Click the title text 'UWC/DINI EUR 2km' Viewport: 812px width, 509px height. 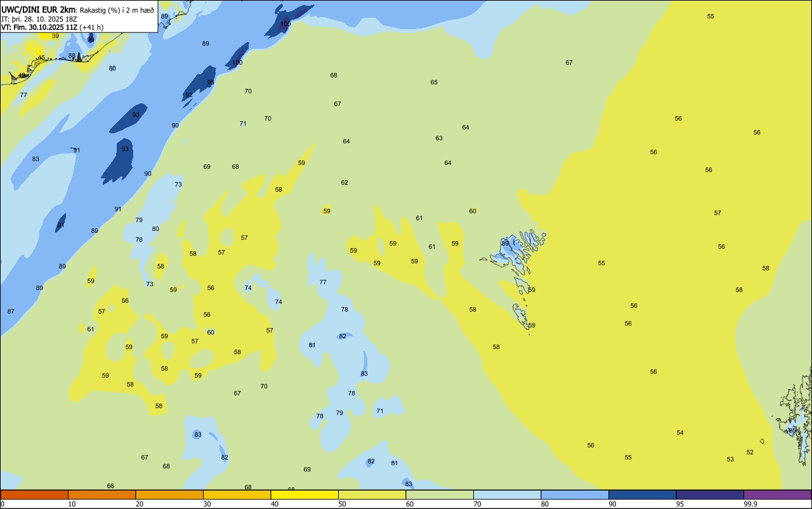[x=38, y=10]
